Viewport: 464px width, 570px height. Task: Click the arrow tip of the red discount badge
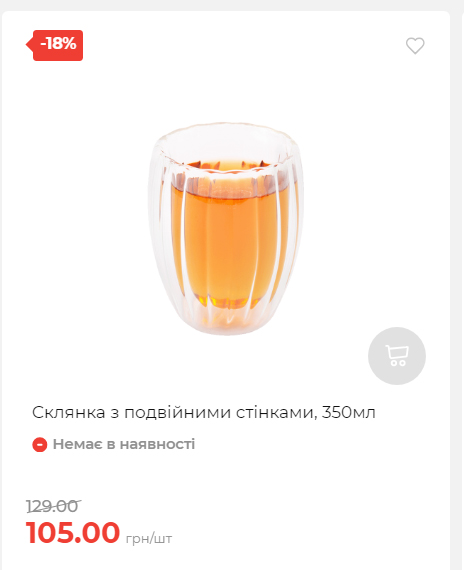[29, 45]
